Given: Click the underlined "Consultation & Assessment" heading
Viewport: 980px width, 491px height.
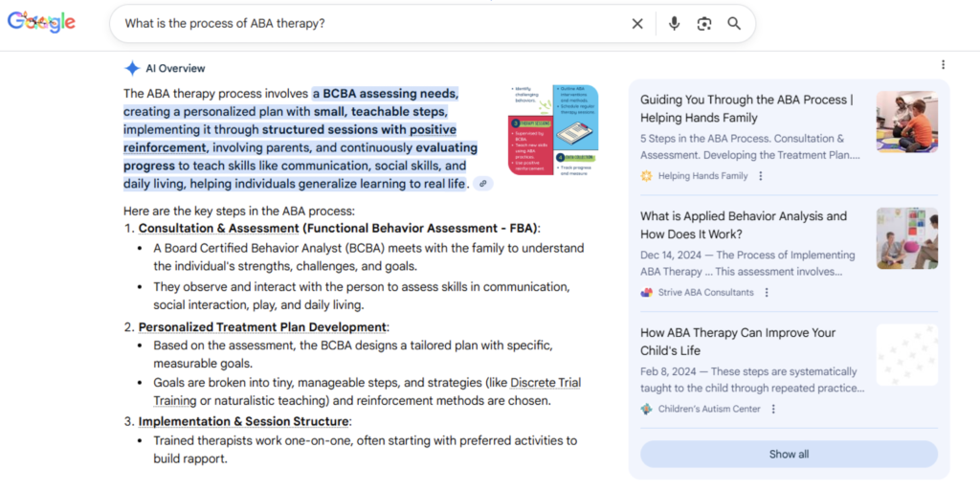Looking at the screenshot, I should point(219,229).
